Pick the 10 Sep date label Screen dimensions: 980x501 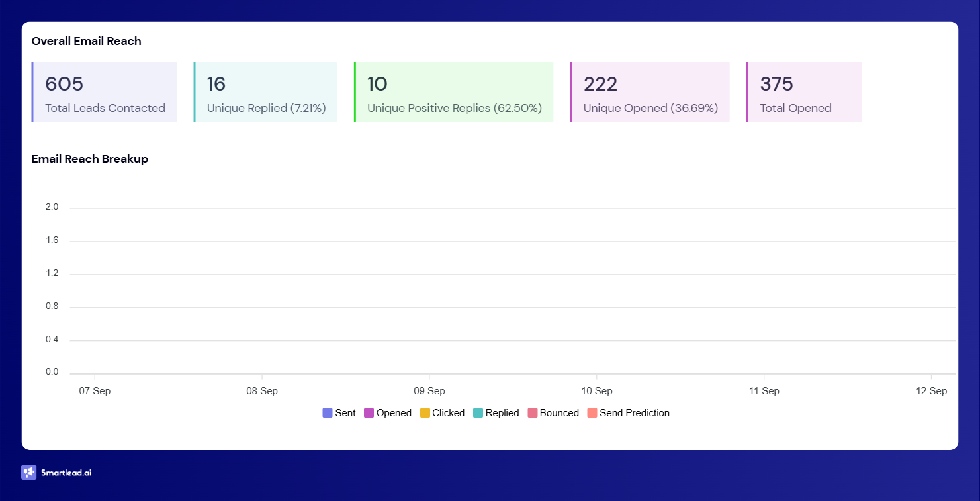(596, 391)
